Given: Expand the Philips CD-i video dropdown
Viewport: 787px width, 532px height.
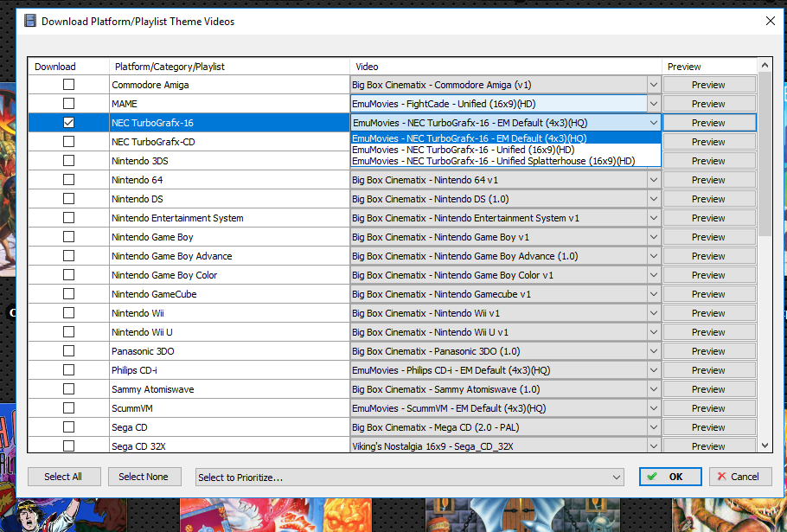Looking at the screenshot, I should click(654, 370).
